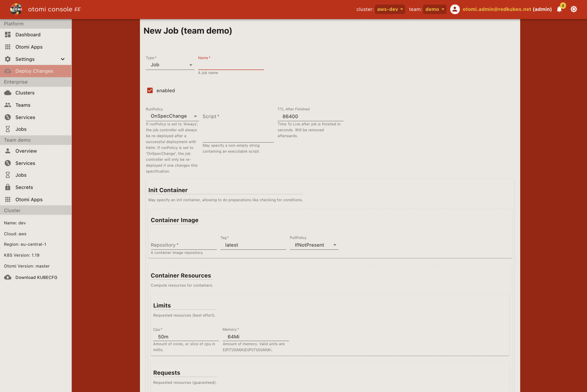Click the user profile avatar icon
The height and width of the screenshot is (392, 587).
[454, 9]
